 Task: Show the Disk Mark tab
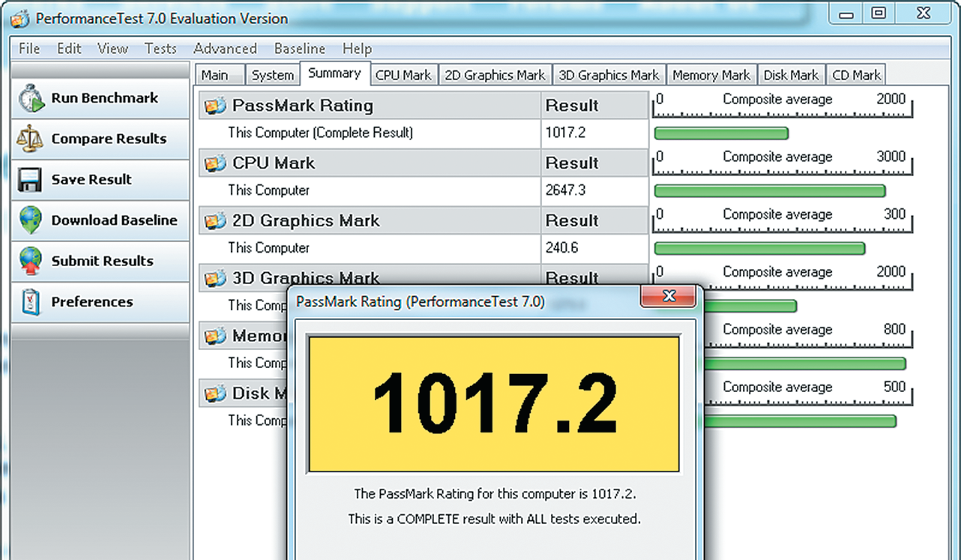point(792,75)
